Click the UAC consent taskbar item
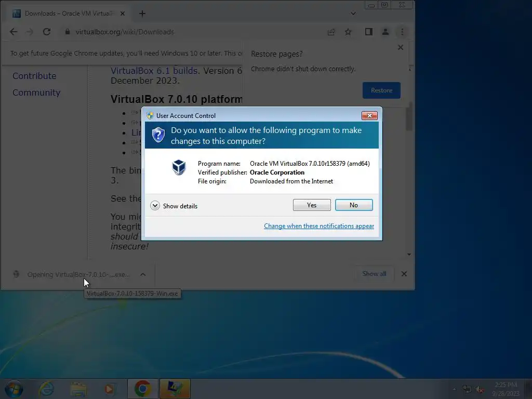Image resolution: width=532 pixels, height=399 pixels. coord(175,389)
